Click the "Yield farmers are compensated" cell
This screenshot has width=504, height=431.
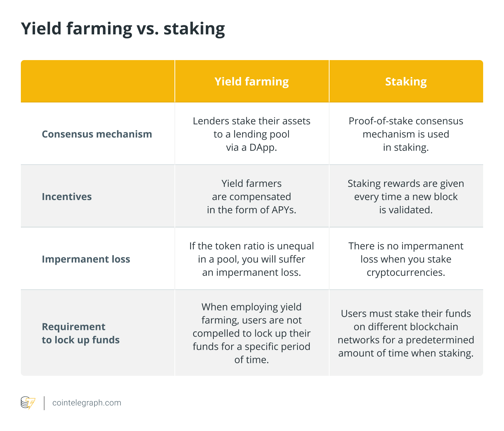[252, 197]
